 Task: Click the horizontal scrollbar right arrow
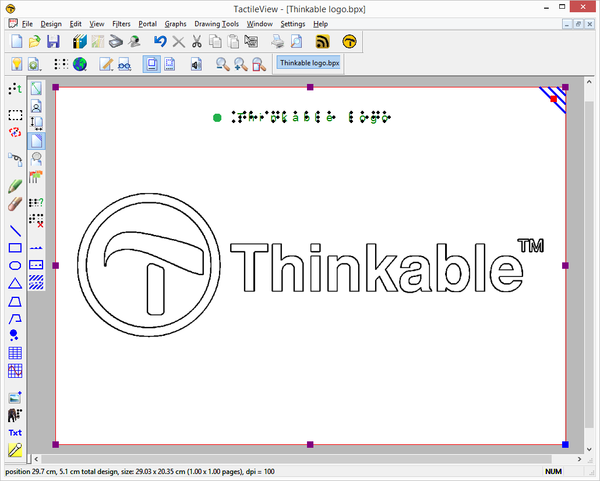[x=579, y=459]
